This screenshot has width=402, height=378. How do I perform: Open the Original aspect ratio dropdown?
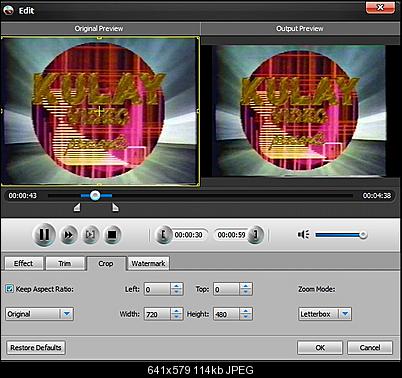(39, 314)
